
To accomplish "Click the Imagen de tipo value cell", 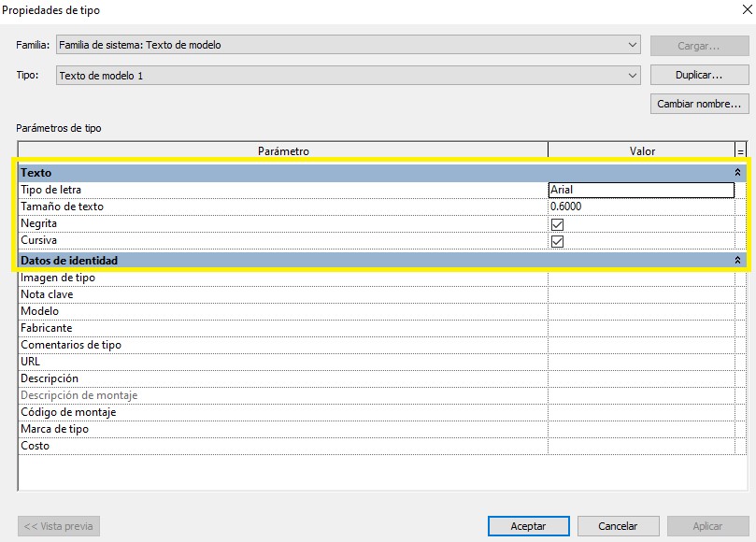I will click(641, 278).
